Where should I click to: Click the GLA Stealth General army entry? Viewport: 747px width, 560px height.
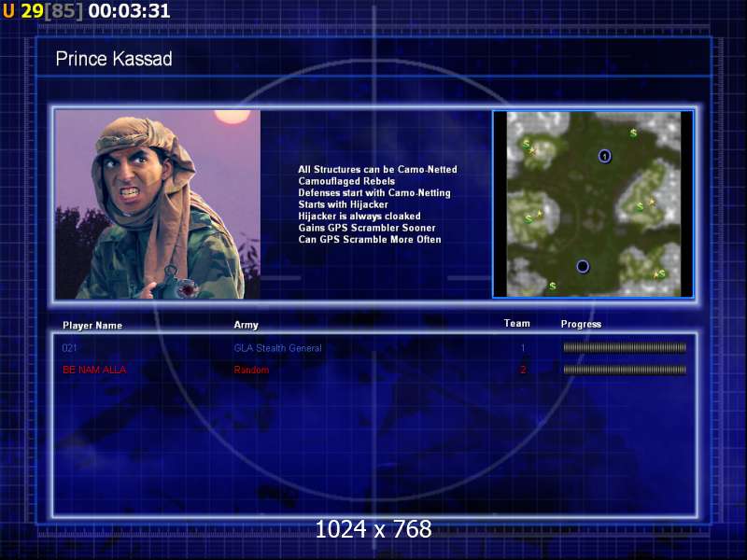pos(277,348)
